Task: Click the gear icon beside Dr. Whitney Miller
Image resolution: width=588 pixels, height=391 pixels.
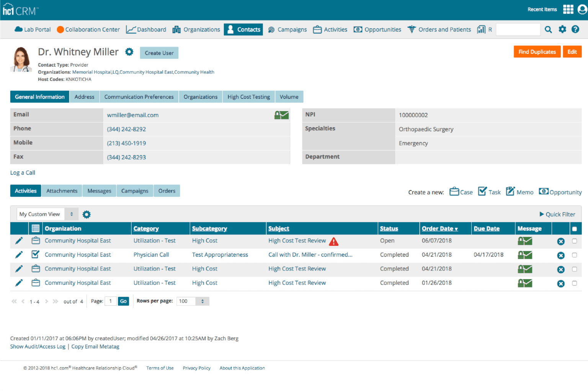Action: tap(129, 52)
